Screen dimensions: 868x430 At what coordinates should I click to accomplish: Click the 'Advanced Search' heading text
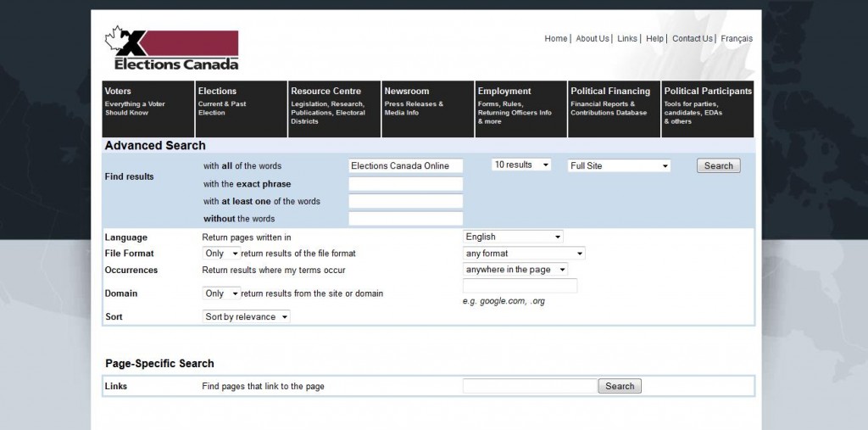(x=155, y=146)
